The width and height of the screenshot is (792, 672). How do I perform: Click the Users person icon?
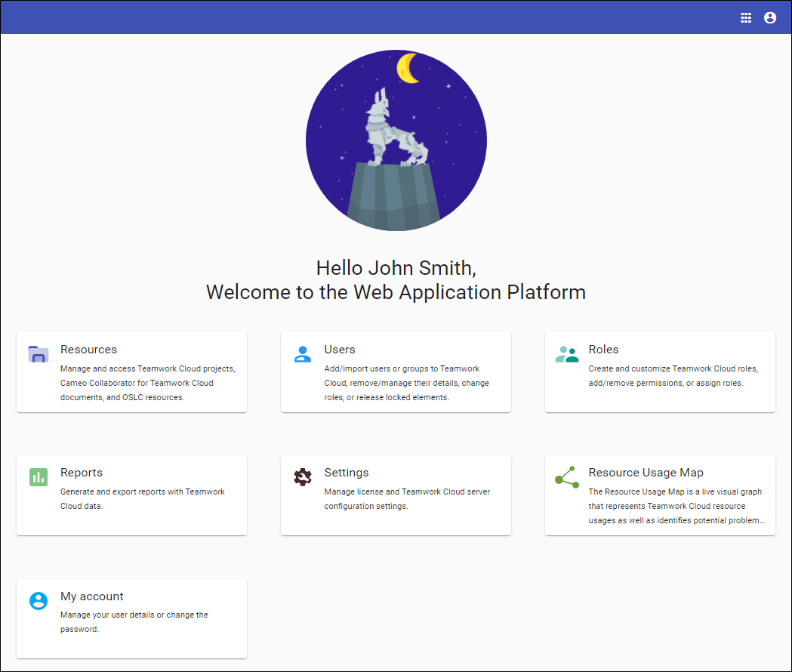pyautogui.click(x=303, y=354)
